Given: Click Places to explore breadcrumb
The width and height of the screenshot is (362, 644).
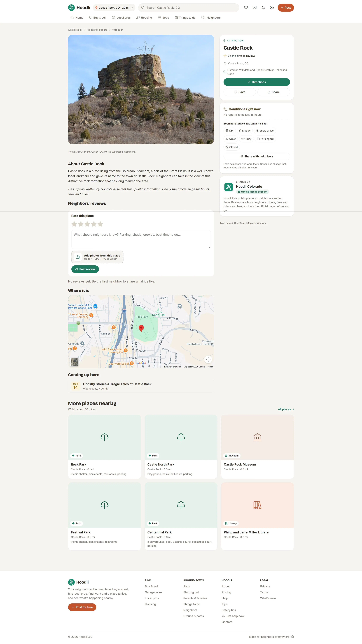Looking at the screenshot, I should coord(97,30).
